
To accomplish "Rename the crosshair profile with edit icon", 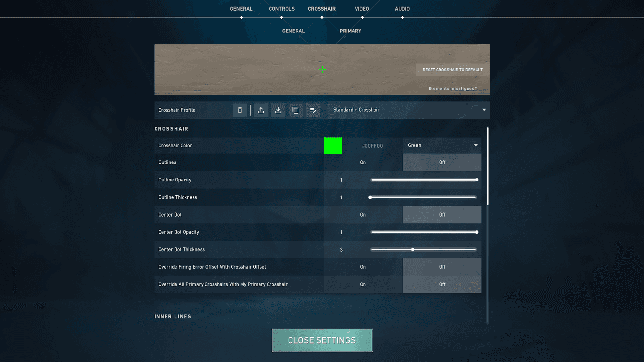I will 313,110.
